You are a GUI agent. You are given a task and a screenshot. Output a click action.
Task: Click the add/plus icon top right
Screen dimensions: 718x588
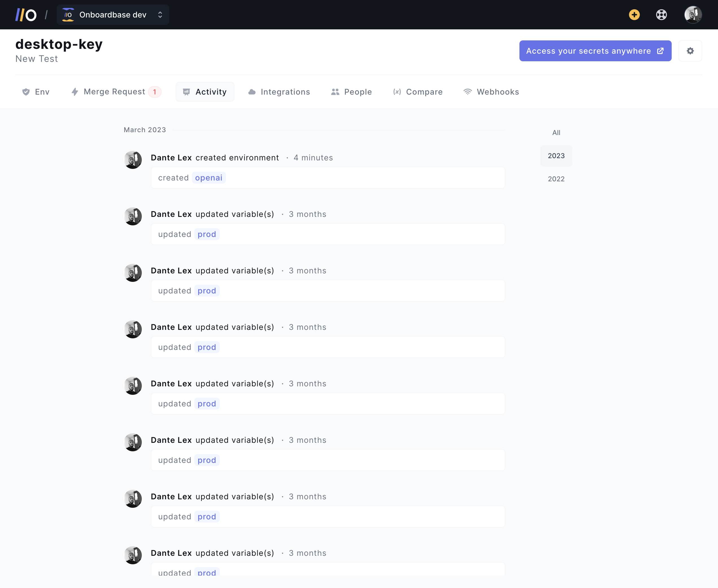click(x=634, y=14)
